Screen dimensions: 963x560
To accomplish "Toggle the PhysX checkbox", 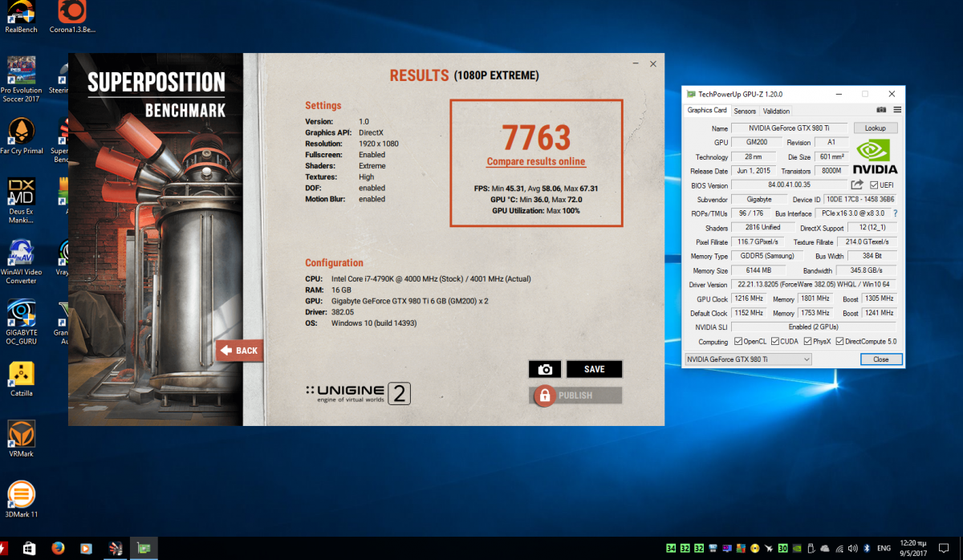I will click(807, 341).
